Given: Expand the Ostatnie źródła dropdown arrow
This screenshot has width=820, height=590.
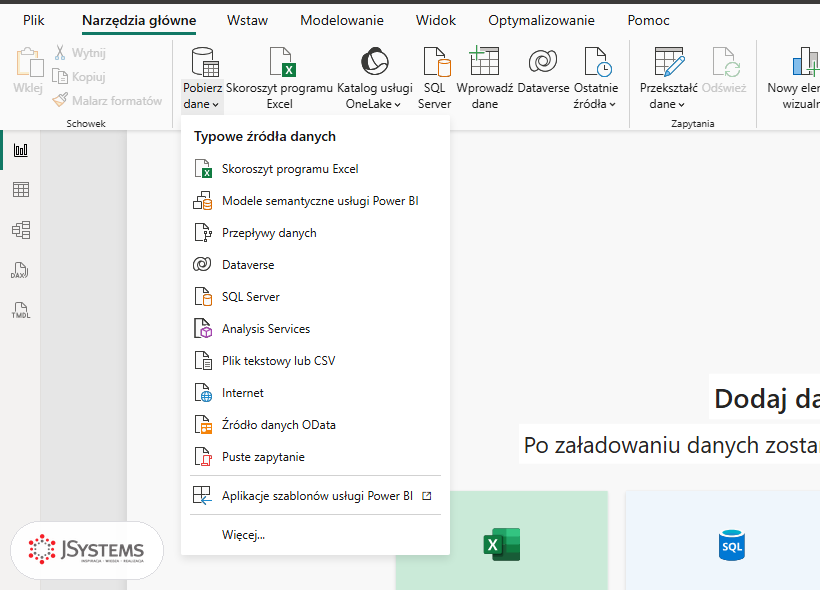Looking at the screenshot, I should click(x=612, y=105).
